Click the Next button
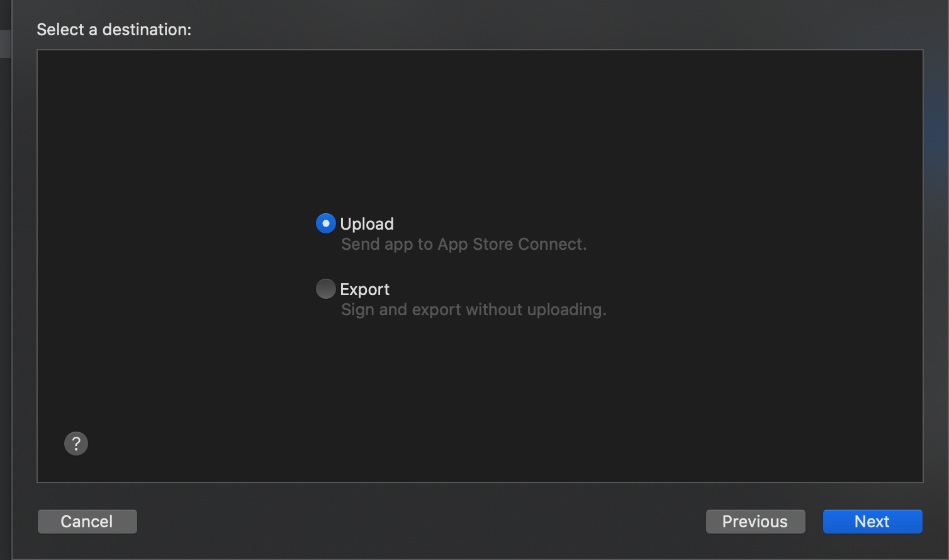949x560 pixels. click(x=872, y=522)
